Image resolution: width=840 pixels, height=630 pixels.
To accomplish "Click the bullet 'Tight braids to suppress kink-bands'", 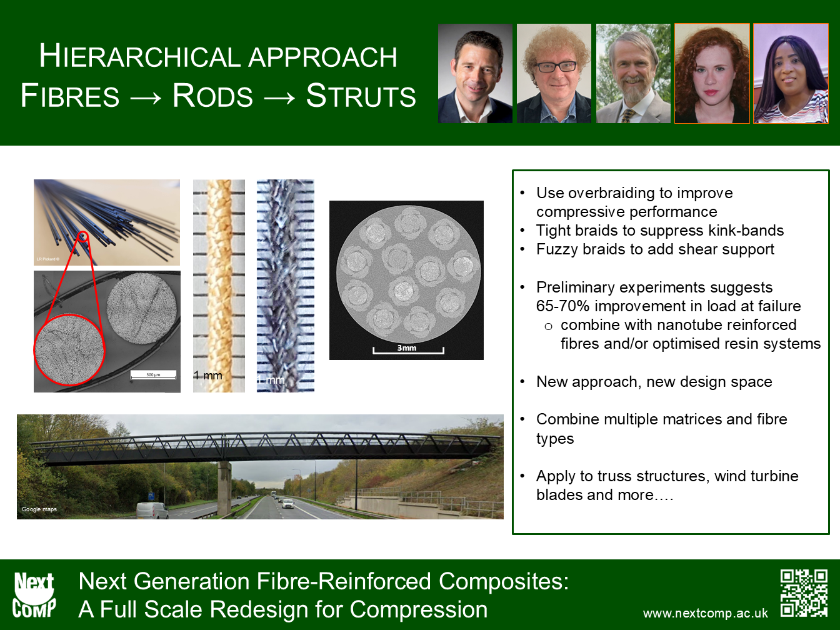I will 660,230.
